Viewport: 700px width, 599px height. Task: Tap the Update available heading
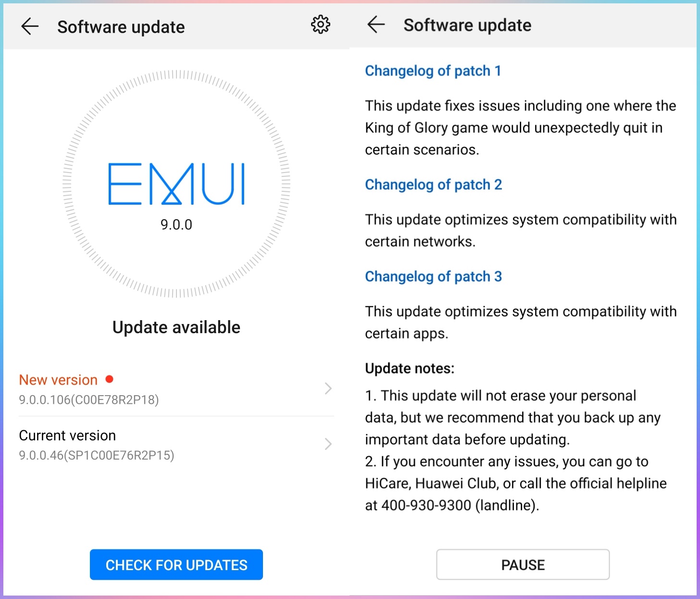pos(176,327)
